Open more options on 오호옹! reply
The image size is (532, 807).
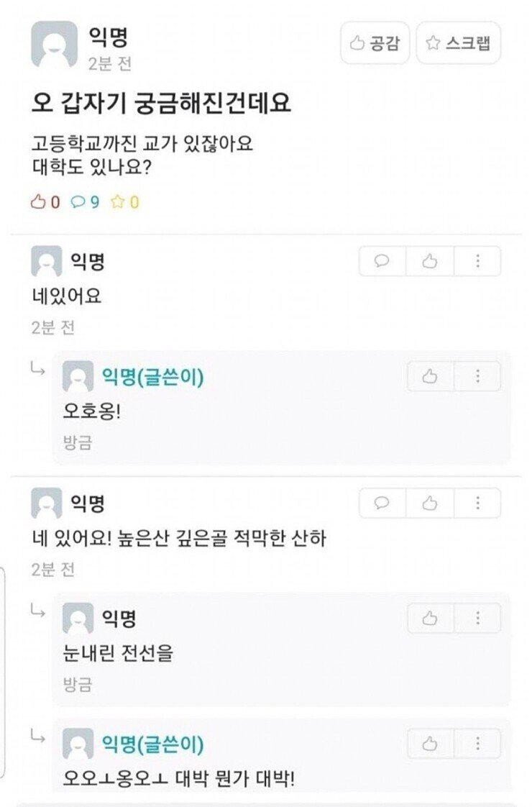click(477, 376)
